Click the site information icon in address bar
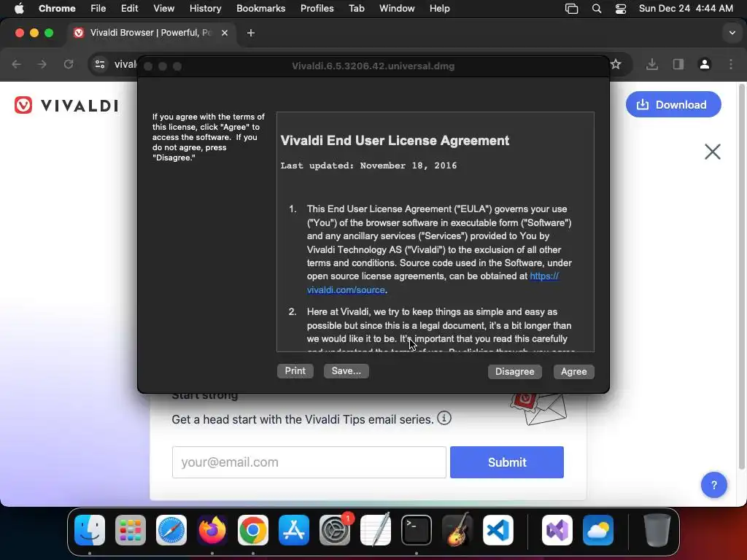Screen dimensions: 747x560 99,64
